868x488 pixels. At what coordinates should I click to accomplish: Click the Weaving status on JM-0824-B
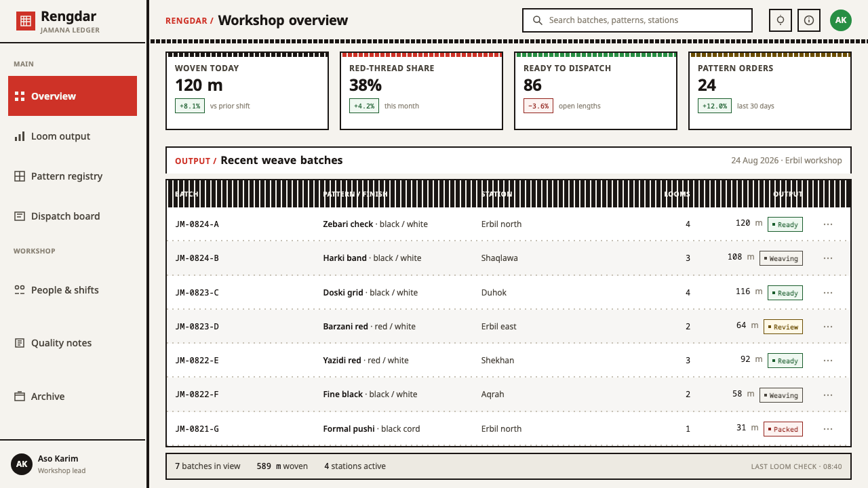tap(781, 258)
